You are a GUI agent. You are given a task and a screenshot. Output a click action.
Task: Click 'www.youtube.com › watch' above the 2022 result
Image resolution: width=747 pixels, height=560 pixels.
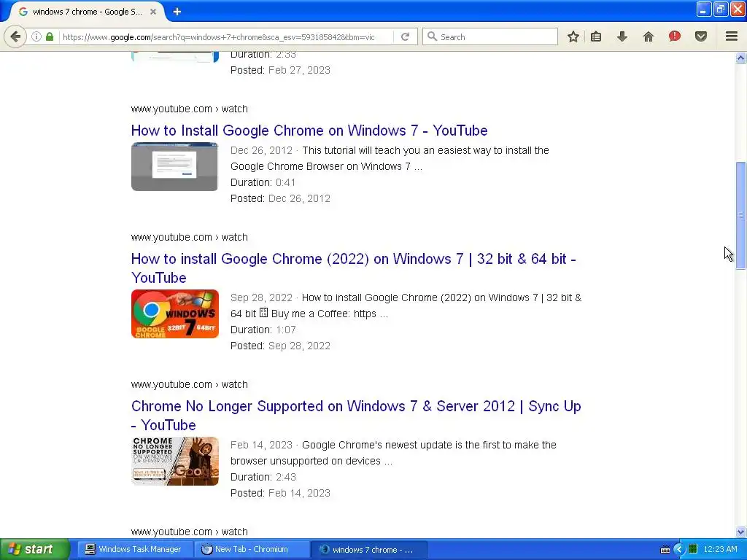(189, 237)
